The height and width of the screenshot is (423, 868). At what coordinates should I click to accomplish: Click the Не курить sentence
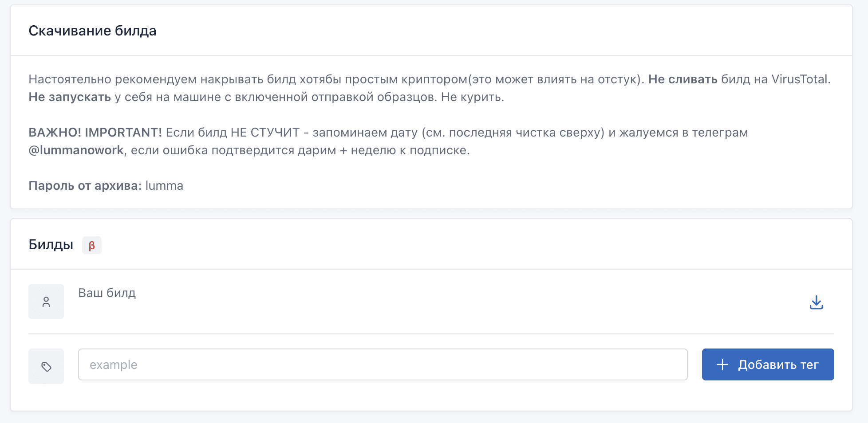(472, 97)
